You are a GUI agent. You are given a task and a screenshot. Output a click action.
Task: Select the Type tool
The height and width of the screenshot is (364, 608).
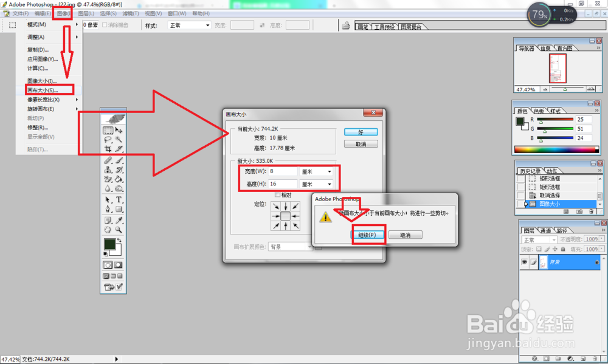coord(119,200)
